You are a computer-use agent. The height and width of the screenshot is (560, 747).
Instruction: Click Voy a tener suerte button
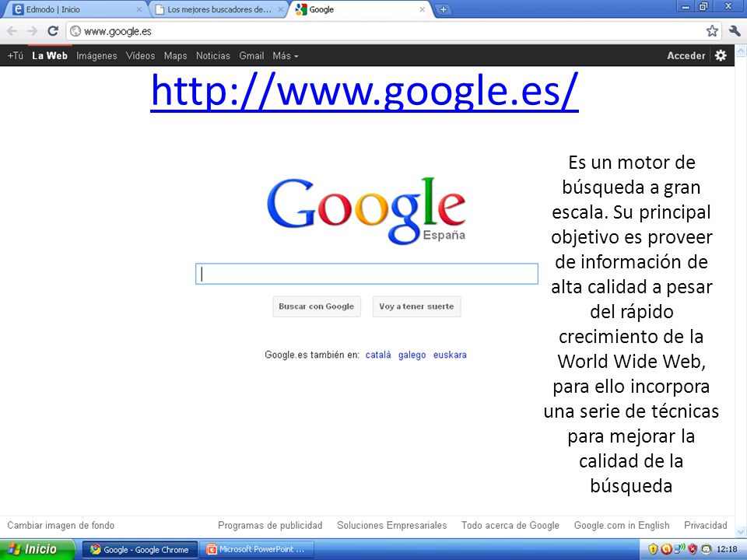[x=416, y=306]
